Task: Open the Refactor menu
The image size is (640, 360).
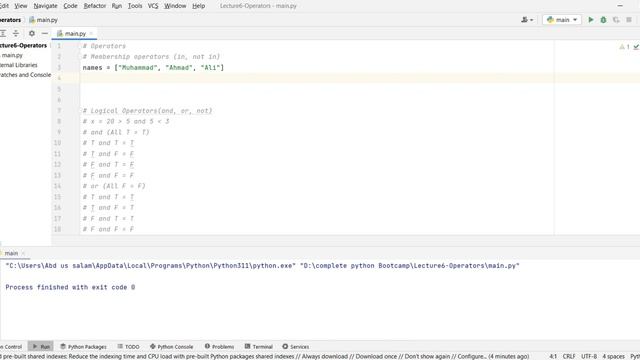Action: coord(95,6)
